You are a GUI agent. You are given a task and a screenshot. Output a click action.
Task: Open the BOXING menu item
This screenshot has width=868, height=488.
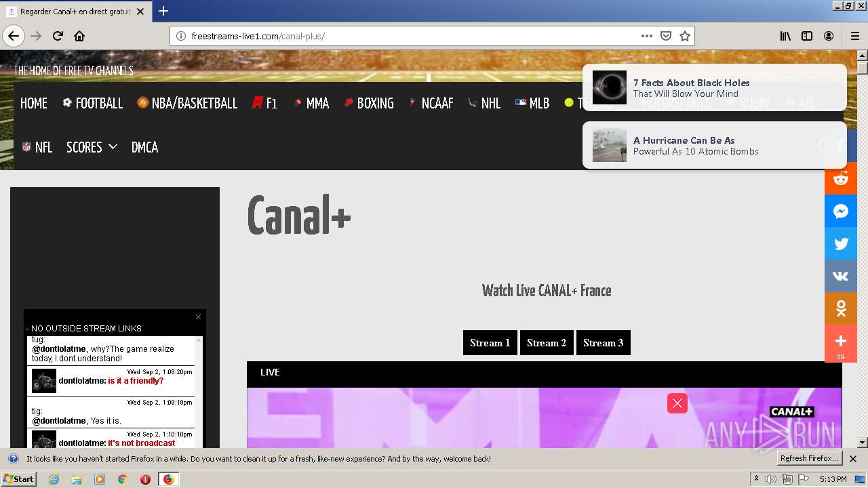[x=369, y=103]
